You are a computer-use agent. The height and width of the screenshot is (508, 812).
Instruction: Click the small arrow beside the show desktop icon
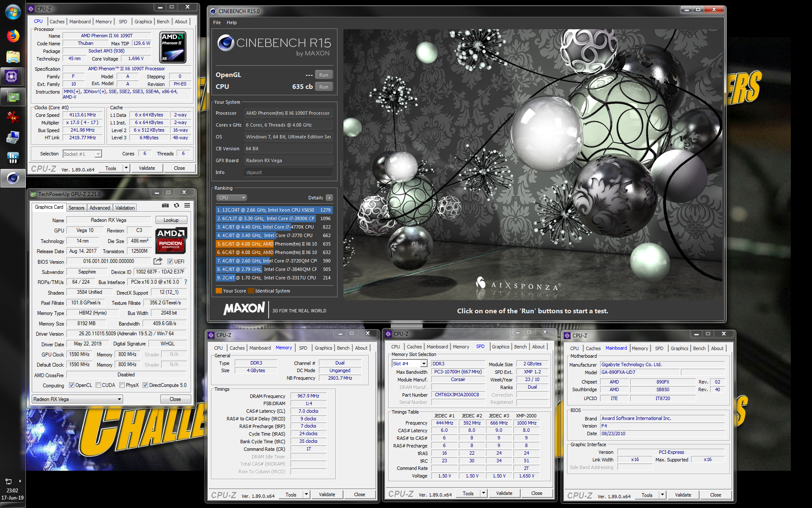point(20,481)
